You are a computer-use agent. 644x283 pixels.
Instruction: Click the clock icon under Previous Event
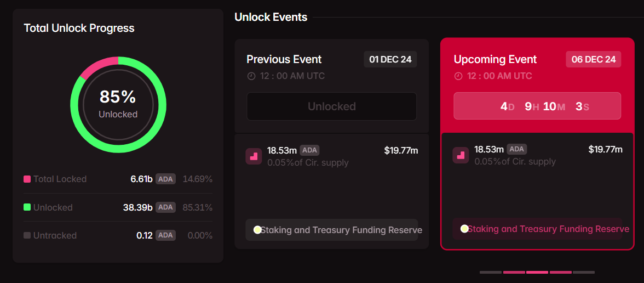pos(251,76)
